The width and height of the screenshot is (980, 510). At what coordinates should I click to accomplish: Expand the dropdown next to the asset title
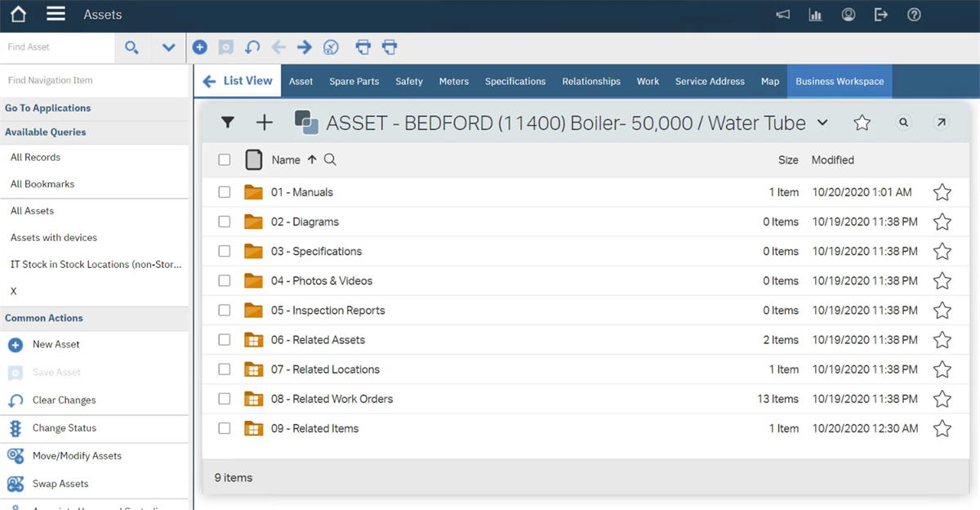[x=822, y=123]
